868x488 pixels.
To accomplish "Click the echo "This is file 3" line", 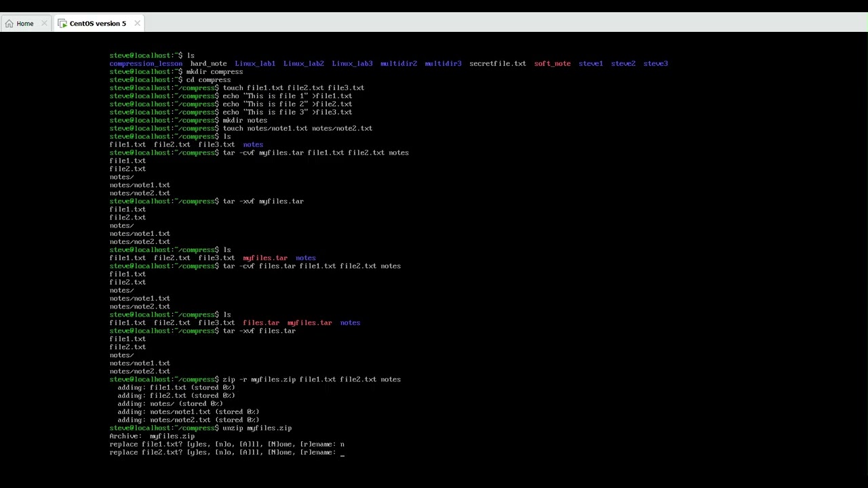I will pyautogui.click(x=288, y=113).
